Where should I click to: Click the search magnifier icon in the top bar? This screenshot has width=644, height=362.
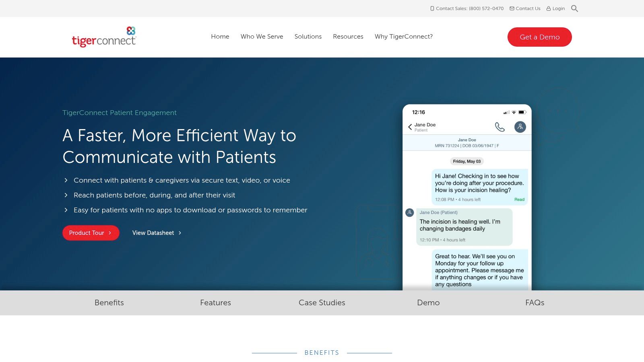pyautogui.click(x=574, y=8)
